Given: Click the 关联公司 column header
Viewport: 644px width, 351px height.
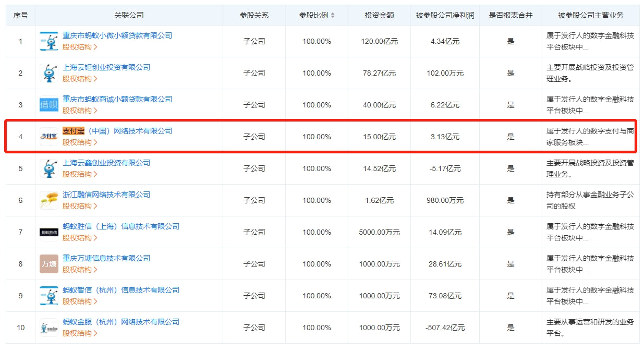Looking at the screenshot, I should coord(129,16).
